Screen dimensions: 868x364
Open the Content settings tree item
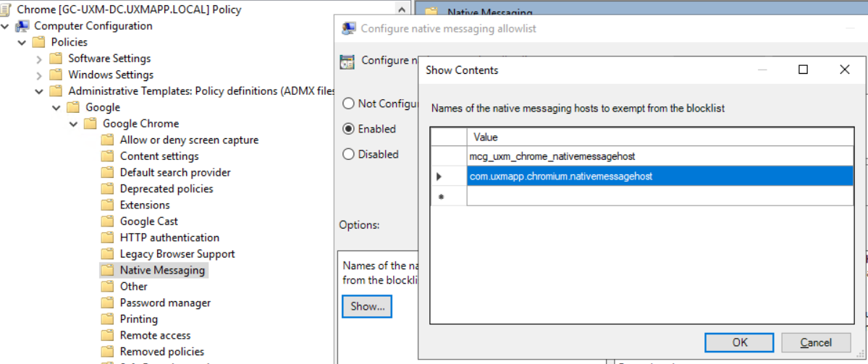point(159,156)
